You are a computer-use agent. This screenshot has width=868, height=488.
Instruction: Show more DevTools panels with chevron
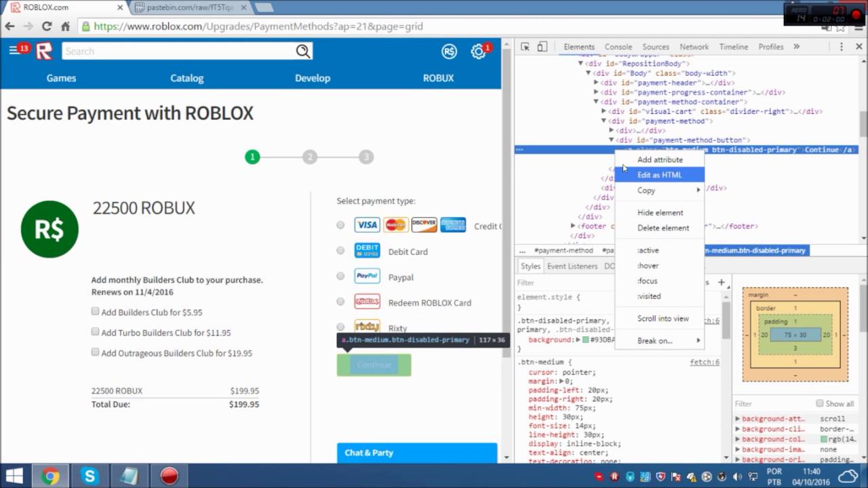[x=796, y=47]
